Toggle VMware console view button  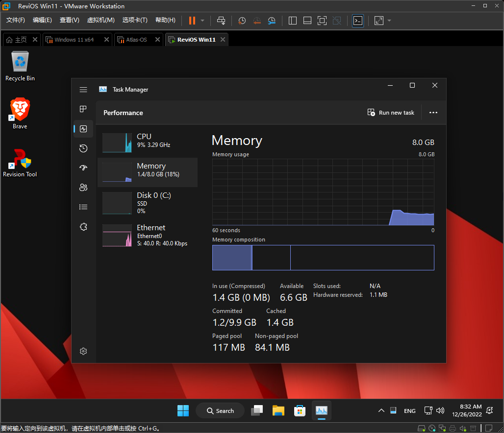(358, 21)
